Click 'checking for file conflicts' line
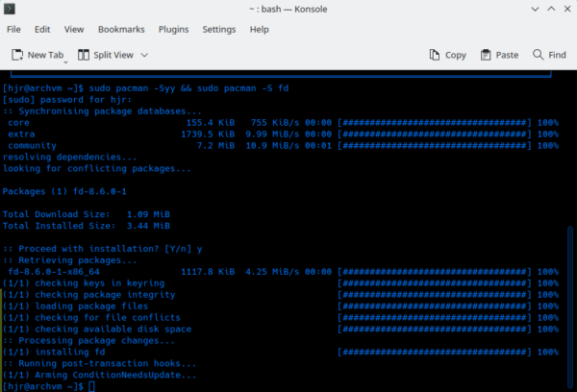The width and height of the screenshot is (577, 392). click(x=91, y=318)
